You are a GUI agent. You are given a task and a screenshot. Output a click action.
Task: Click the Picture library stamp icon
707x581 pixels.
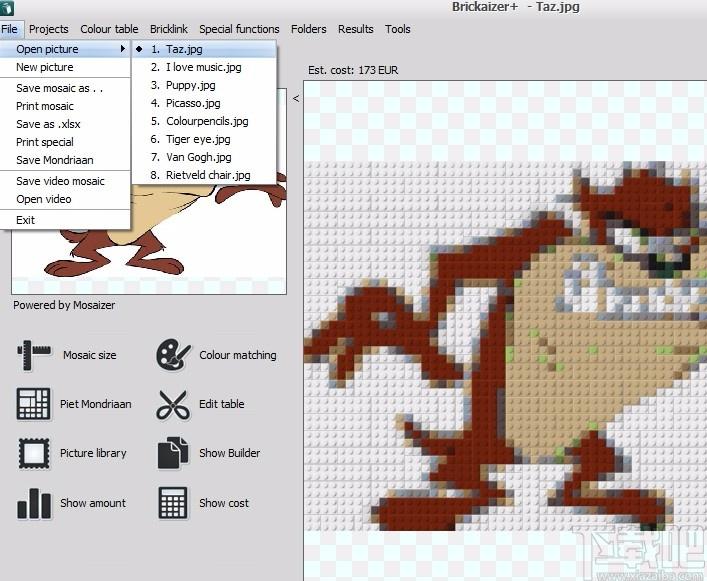click(x=34, y=453)
